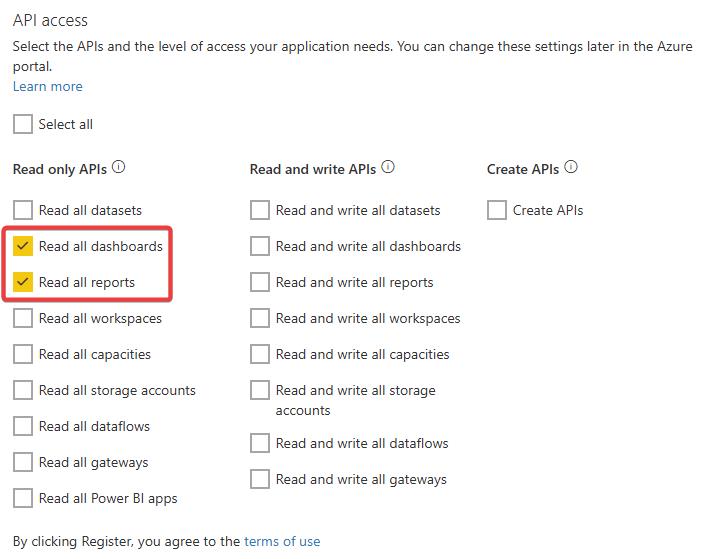Screen dimensions: 705x559
Task: Check the Create APIs checkbox
Action: [x=497, y=210]
